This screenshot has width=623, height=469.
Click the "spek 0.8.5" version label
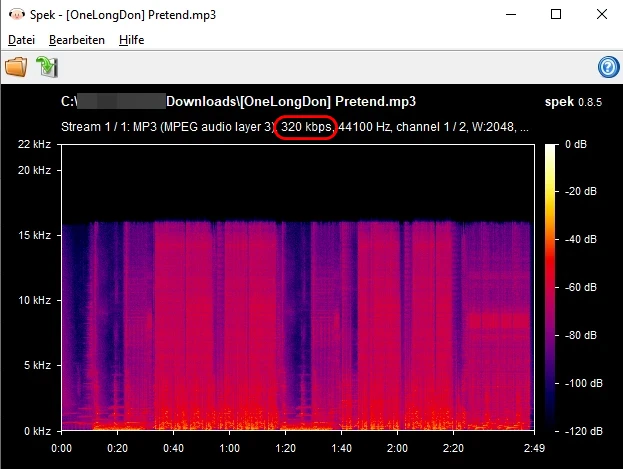[x=573, y=102]
